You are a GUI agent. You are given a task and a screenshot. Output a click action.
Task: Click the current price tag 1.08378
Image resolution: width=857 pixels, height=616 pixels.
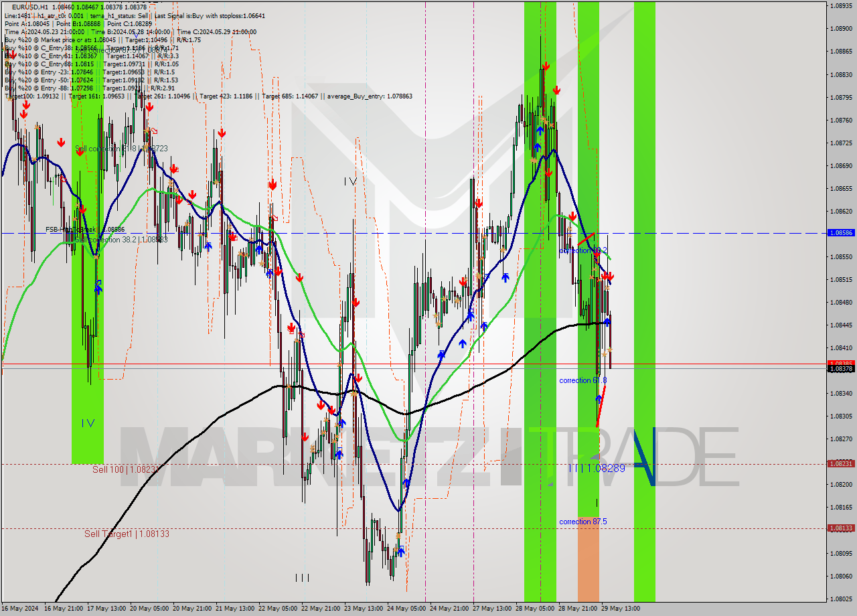point(841,369)
